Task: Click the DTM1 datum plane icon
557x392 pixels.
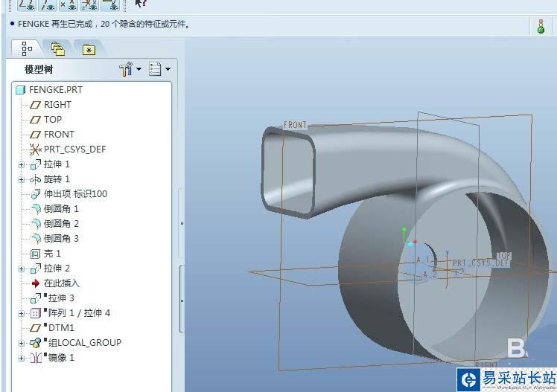Action: (x=35, y=328)
